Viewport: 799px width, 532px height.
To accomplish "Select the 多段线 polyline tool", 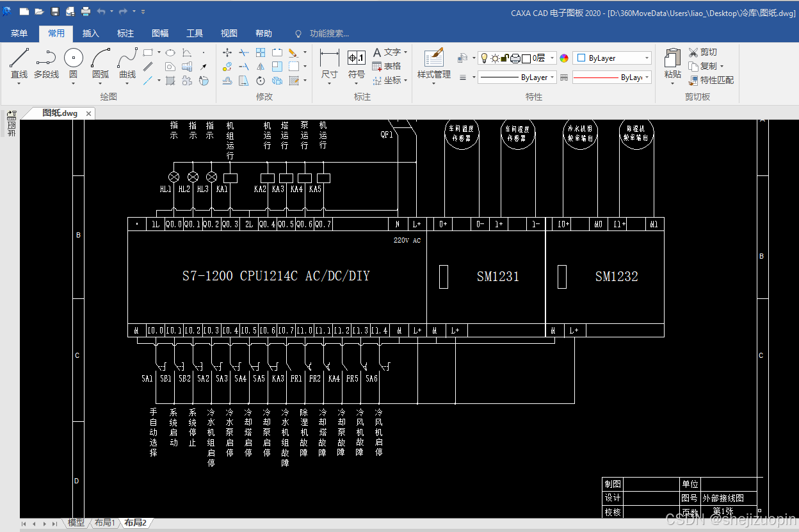I will 46,63.
